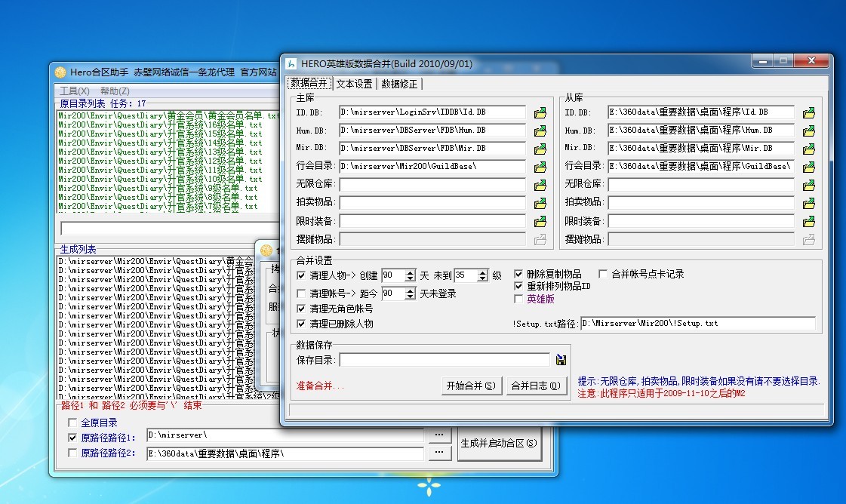Browse for 主库 无限仓库 folder
Viewport: 846px width, 504px height.
(540, 185)
